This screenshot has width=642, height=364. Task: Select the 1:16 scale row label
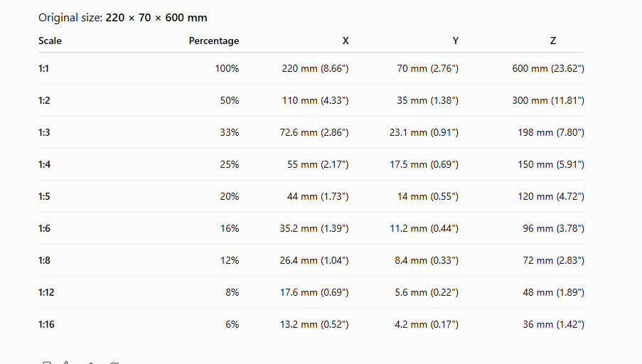coord(46,324)
